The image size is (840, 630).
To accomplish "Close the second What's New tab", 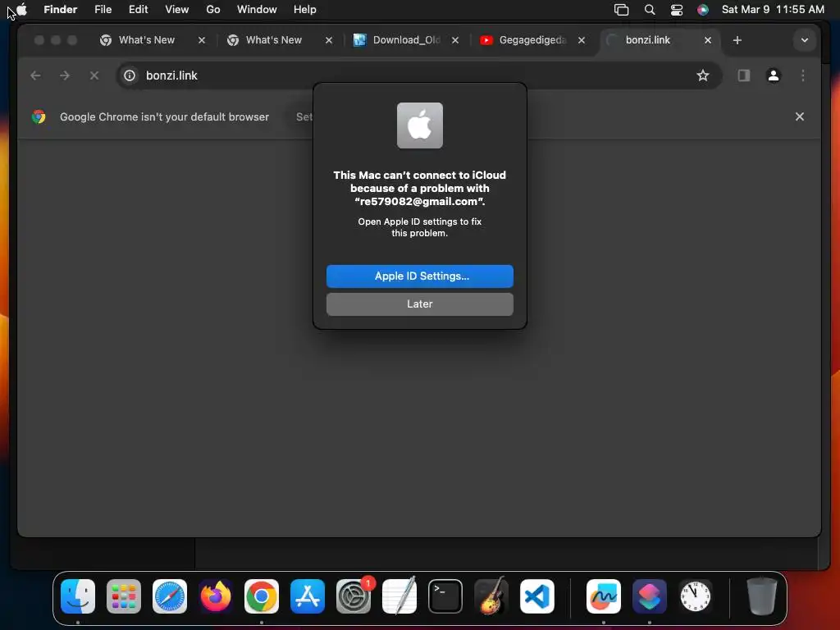I will coord(329,40).
